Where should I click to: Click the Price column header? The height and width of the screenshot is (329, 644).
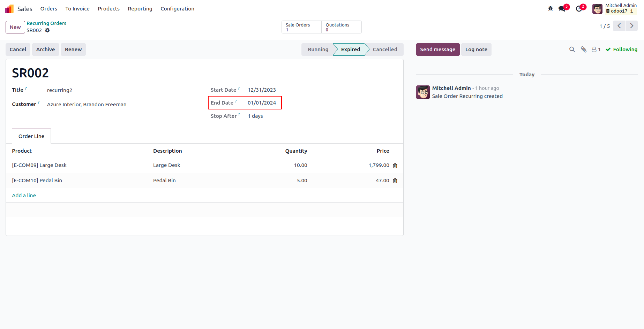click(x=383, y=151)
